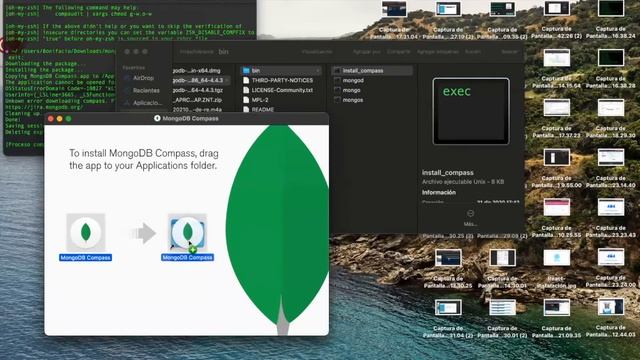Click the Compartir toolbar item in Finder
The image size is (640, 360).
pyautogui.click(x=398, y=52)
